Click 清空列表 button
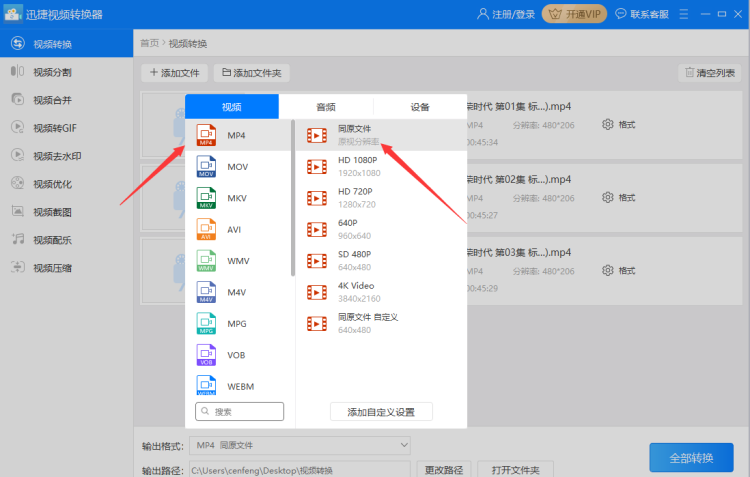Screen dimensions: 750x477 point(710,73)
